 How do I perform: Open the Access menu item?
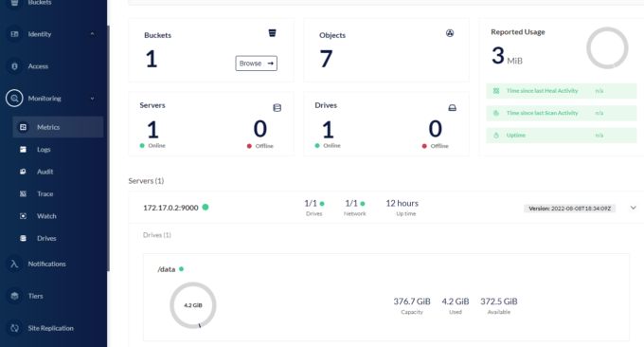[38, 66]
